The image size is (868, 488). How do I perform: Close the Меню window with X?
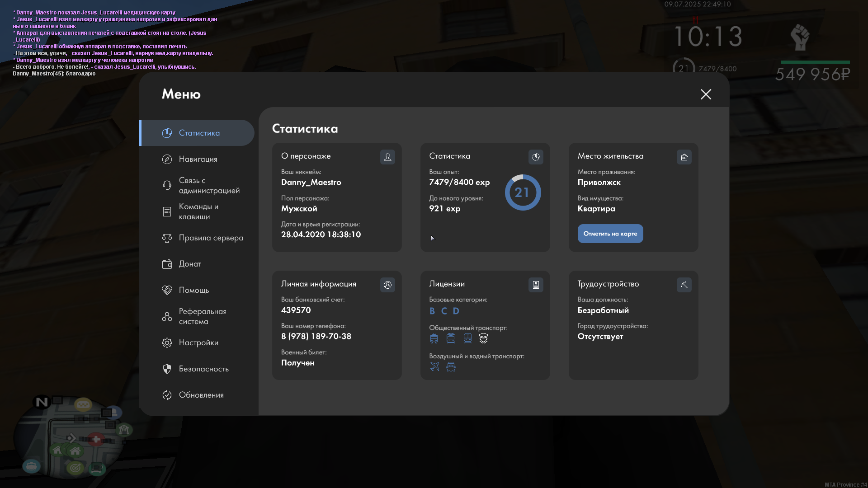tap(706, 94)
